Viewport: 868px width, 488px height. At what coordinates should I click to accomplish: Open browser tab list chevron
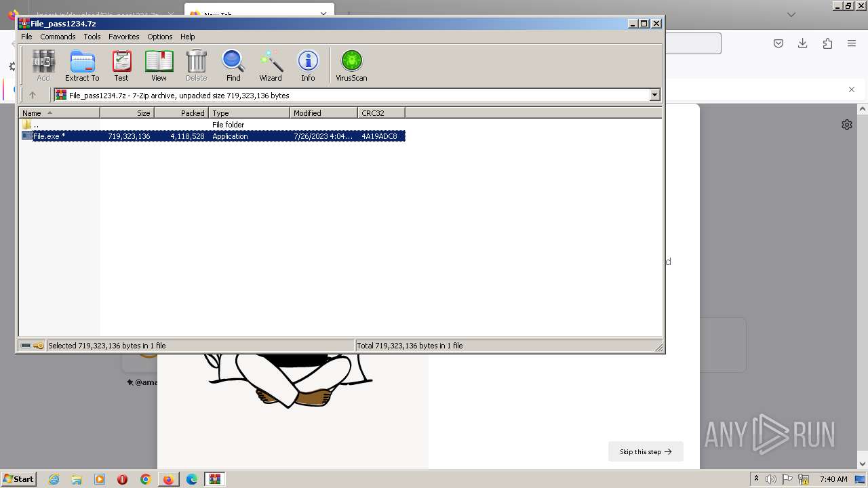coord(791,14)
